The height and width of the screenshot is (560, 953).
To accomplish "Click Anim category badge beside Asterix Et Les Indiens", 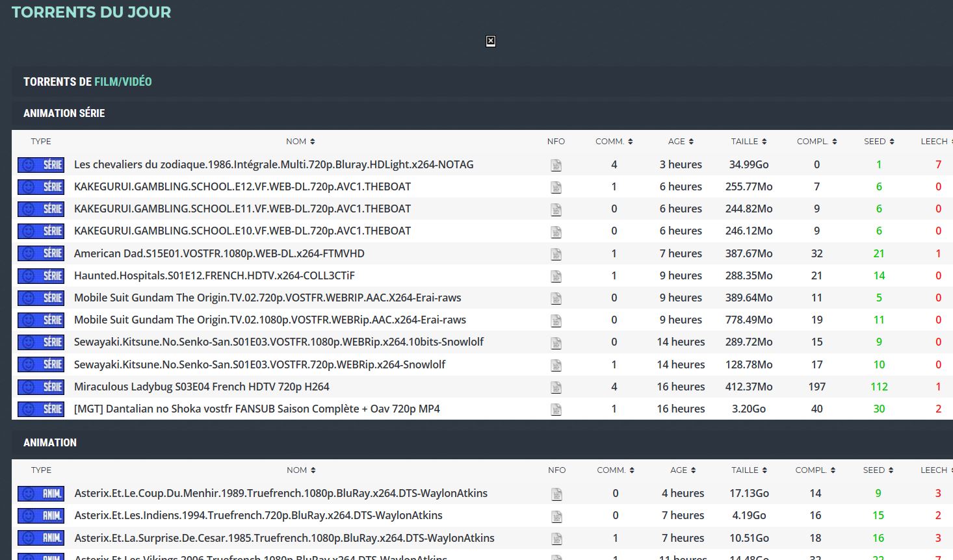I will coord(41,516).
